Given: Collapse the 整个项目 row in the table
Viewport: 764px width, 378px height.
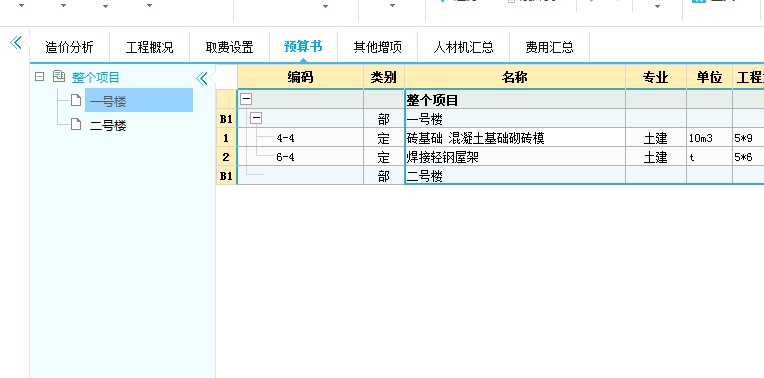Looking at the screenshot, I should [x=247, y=99].
